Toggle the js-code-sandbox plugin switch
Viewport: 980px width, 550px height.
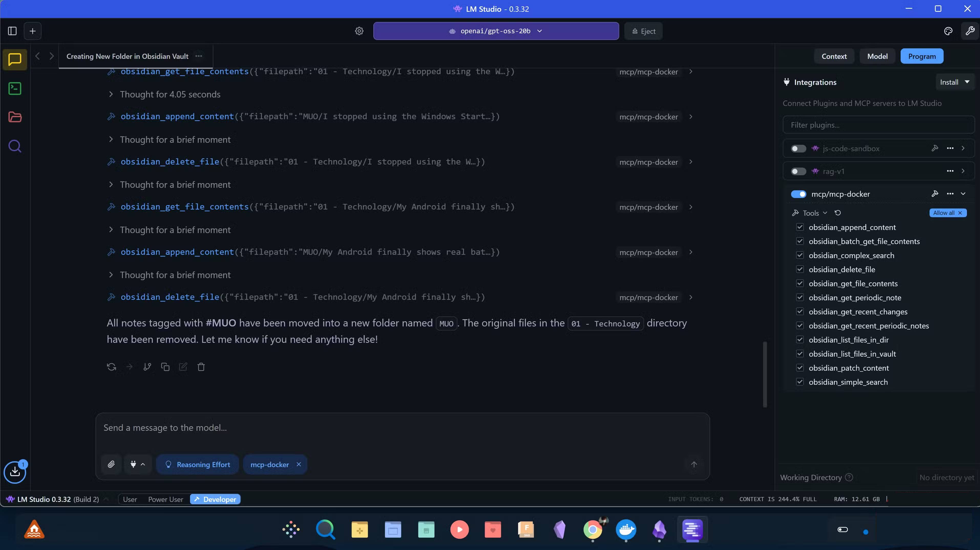[x=798, y=149]
